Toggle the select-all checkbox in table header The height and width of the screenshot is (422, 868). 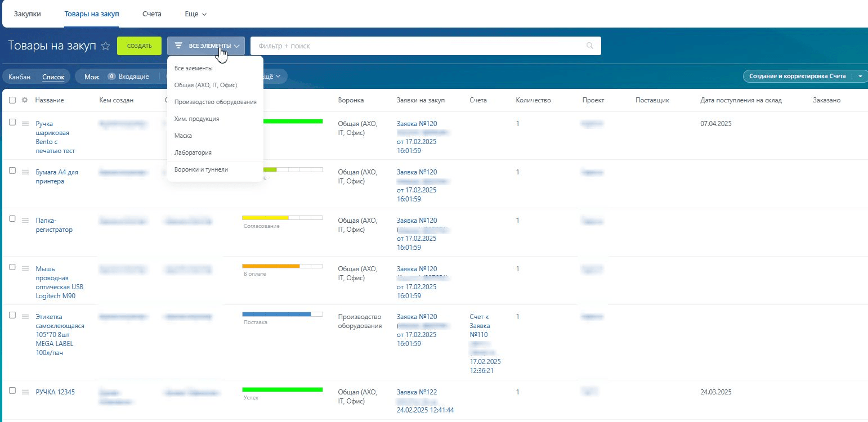point(12,100)
